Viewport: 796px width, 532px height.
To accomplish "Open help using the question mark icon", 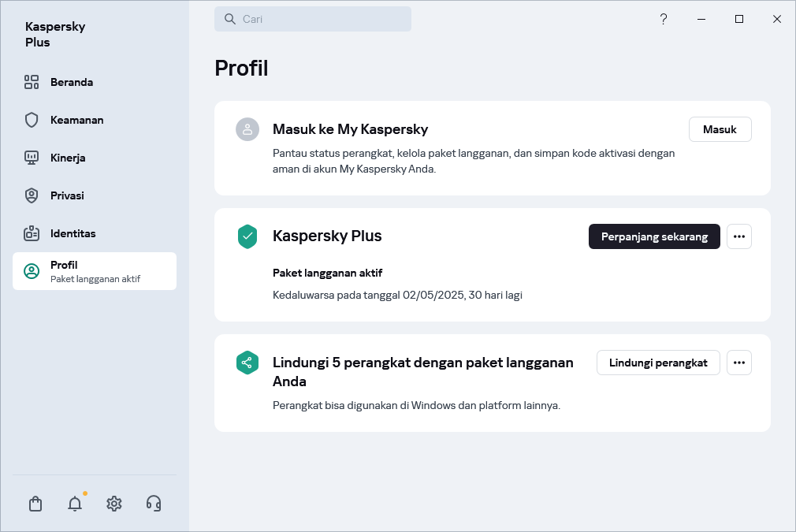I will coord(664,19).
